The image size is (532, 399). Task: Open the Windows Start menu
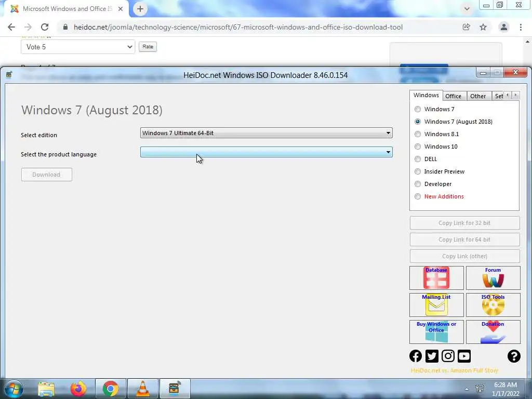pos(14,389)
